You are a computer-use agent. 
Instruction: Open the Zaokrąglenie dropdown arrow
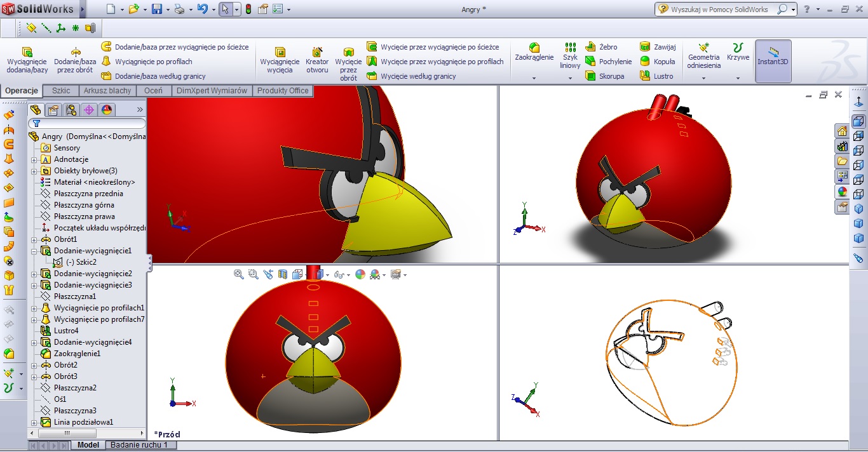pos(534,78)
